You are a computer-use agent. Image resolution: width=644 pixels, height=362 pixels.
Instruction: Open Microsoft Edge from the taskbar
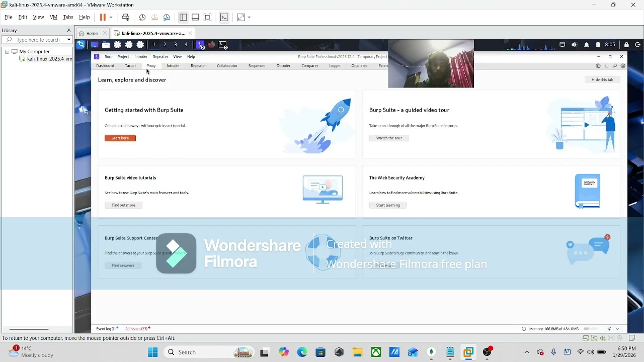[x=302, y=352]
